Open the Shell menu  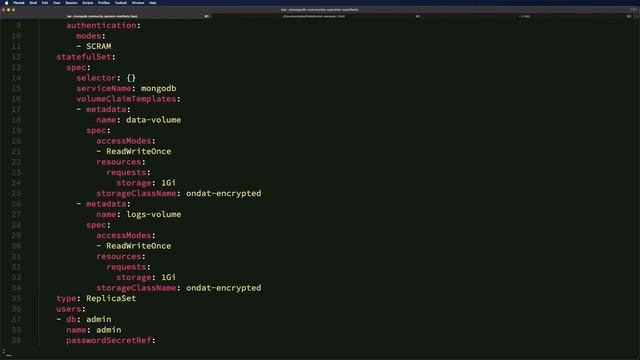click(x=33, y=3)
